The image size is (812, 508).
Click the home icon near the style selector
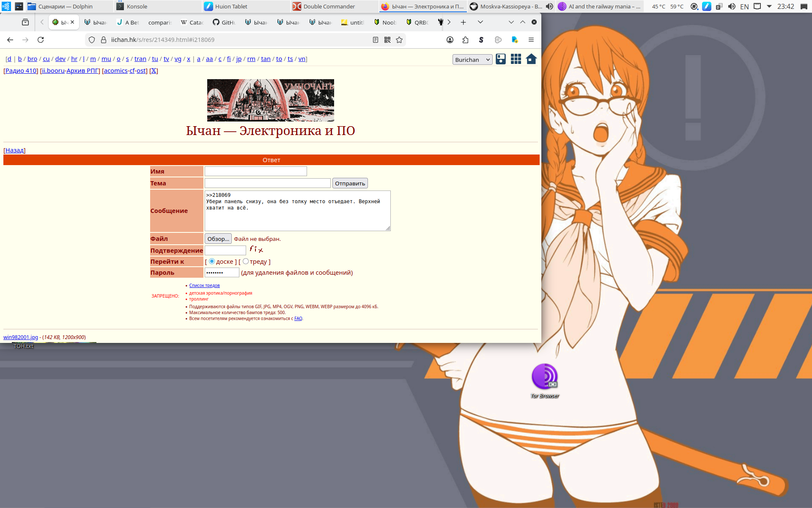[x=531, y=59]
